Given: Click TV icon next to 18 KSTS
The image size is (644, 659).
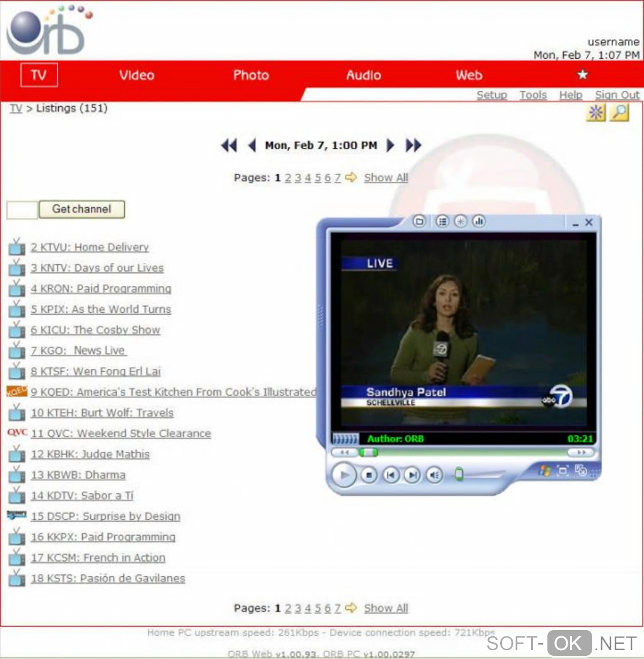Looking at the screenshot, I should [17, 578].
